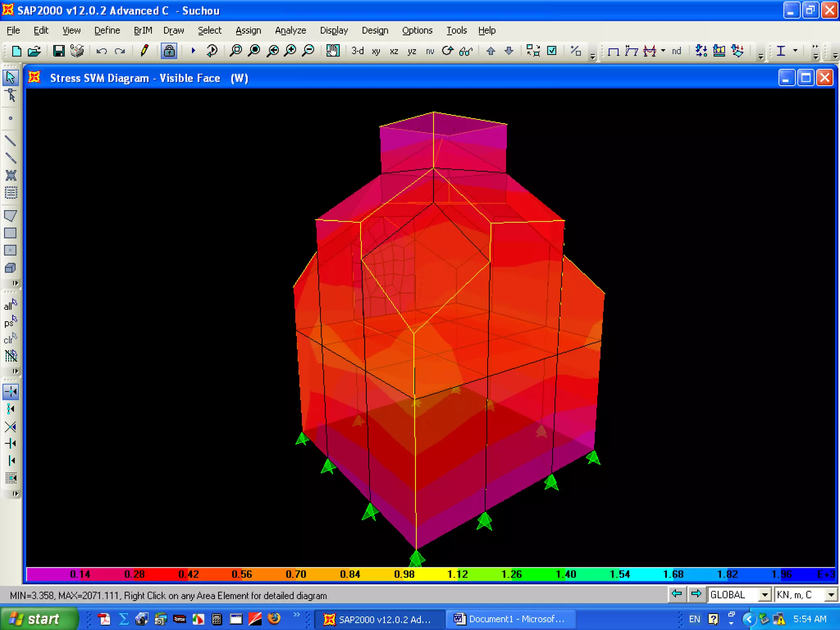Click the Set Display Options checkmark icon
Viewport: 840px width, 630px height.
coord(552,51)
